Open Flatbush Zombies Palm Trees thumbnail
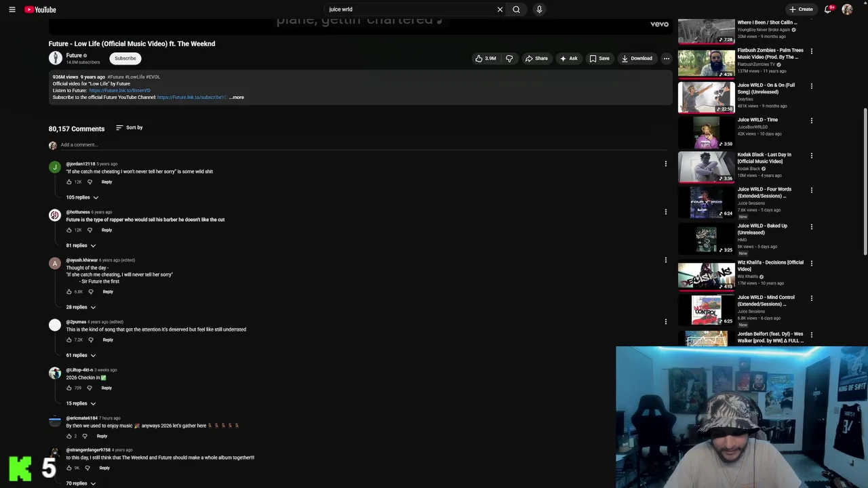This screenshot has height=488, width=868. pyautogui.click(x=706, y=64)
